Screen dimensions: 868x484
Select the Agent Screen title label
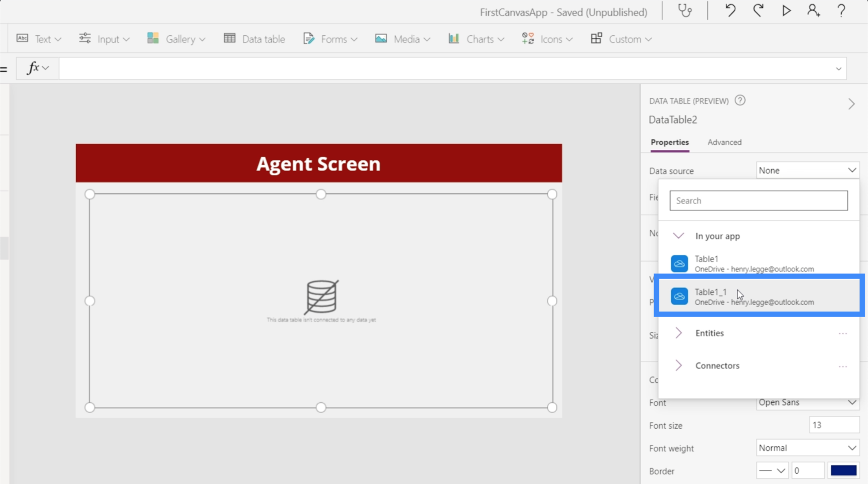(318, 163)
